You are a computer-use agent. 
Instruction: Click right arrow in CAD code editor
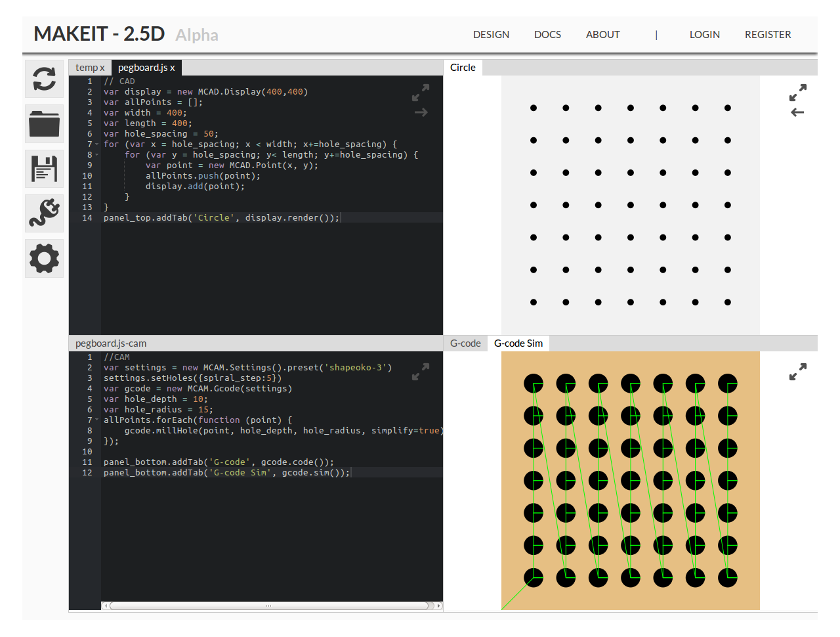coord(421,113)
